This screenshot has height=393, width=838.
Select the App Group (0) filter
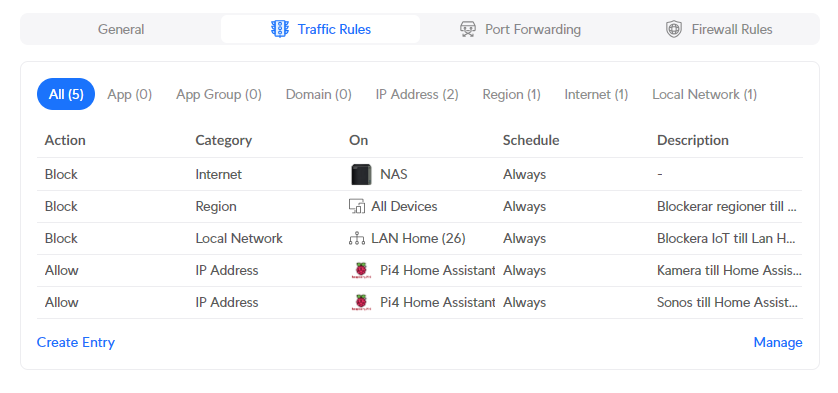219,95
